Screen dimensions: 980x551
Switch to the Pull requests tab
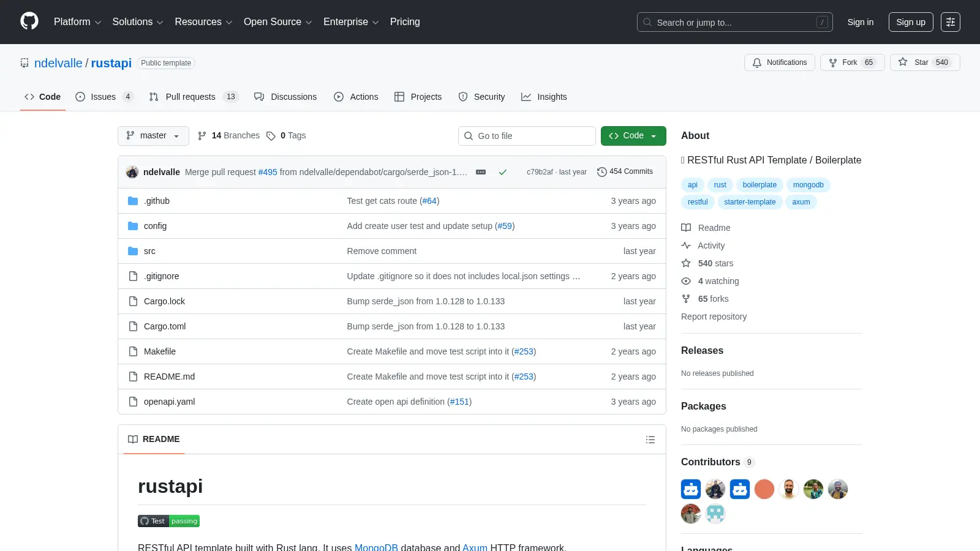click(x=193, y=97)
